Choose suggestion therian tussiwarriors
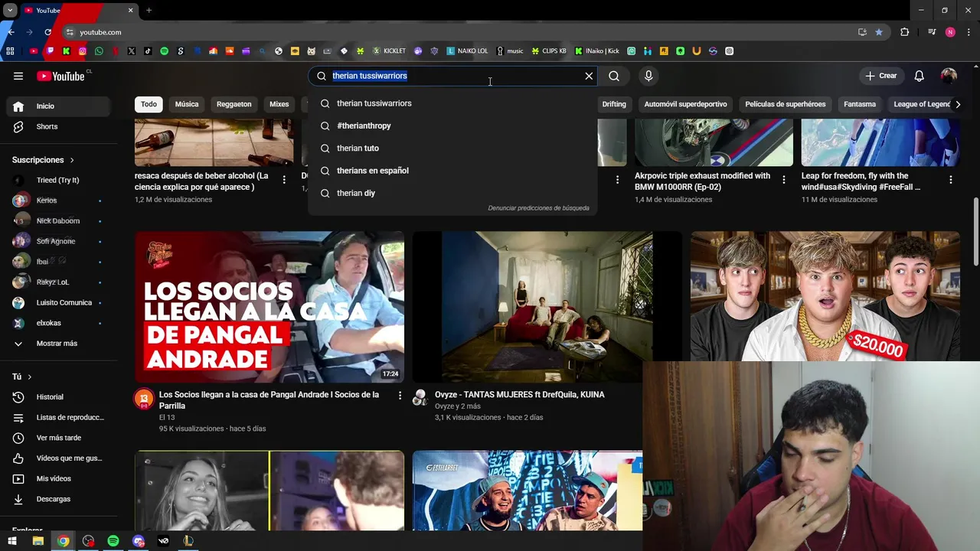 452,103
